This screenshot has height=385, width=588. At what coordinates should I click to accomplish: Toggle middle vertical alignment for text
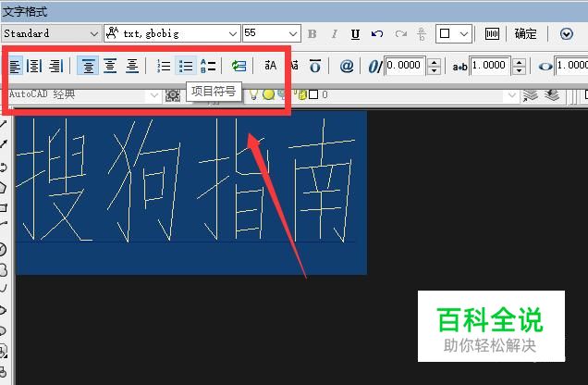coord(110,66)
